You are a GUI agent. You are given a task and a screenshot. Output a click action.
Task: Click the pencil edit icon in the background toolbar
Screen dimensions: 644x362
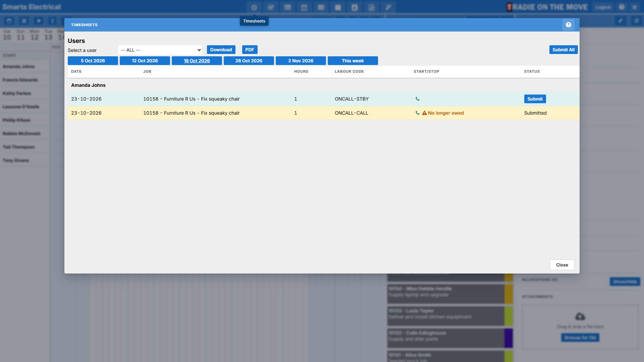[620, 21]
